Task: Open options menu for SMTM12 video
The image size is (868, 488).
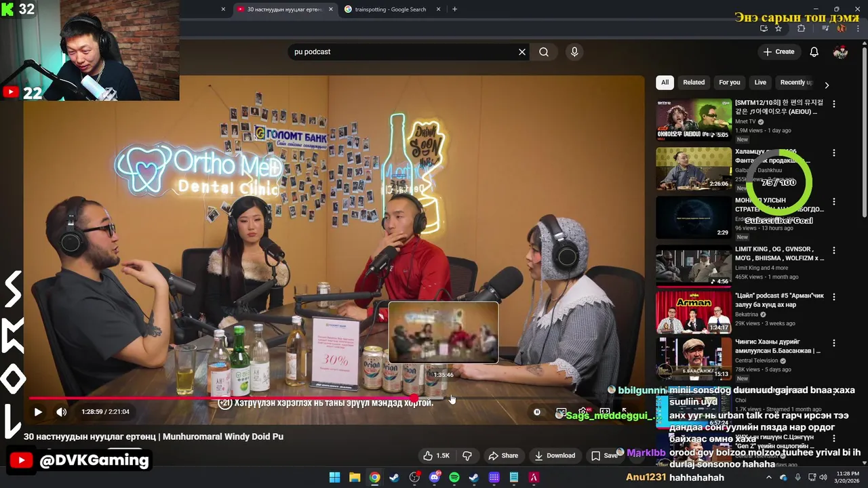Action: [834, 104]
